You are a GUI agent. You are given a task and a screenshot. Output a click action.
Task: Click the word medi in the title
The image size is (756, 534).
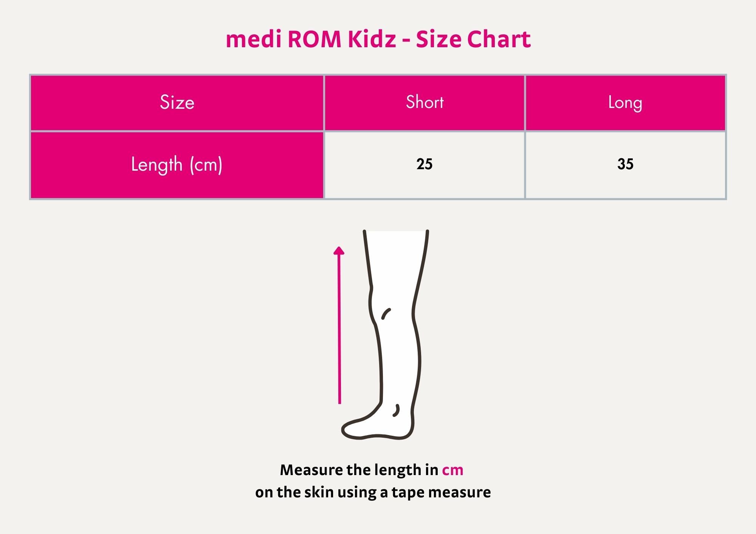tap(254, 39)
